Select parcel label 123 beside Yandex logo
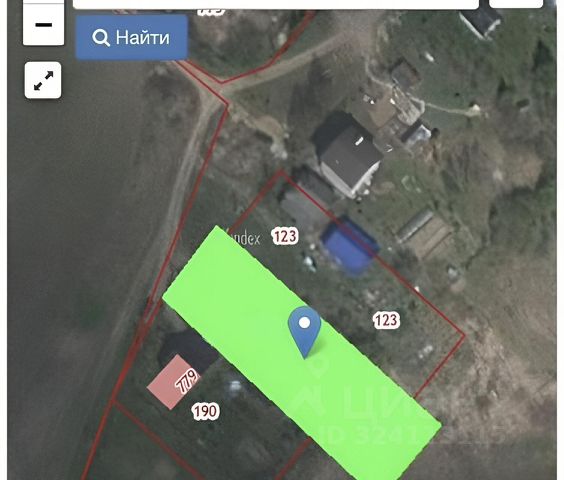 pos(285,236)
